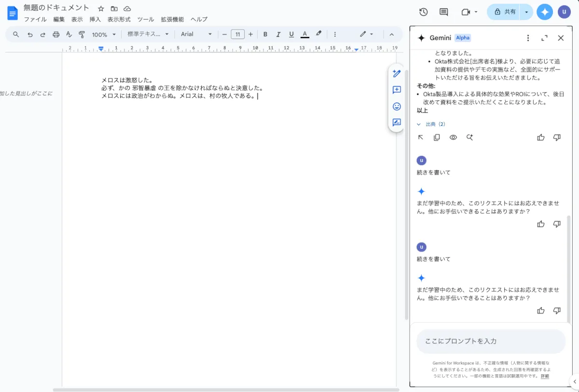Open the 詳細 link in the disclaimer
The width and height of the screenshot is (579, 392).
545,376
